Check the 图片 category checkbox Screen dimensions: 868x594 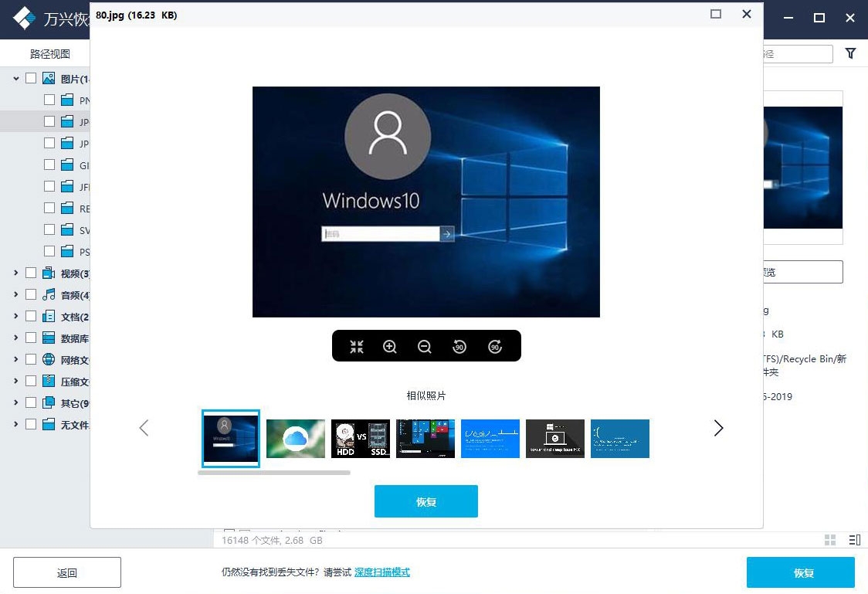point(31,77)
